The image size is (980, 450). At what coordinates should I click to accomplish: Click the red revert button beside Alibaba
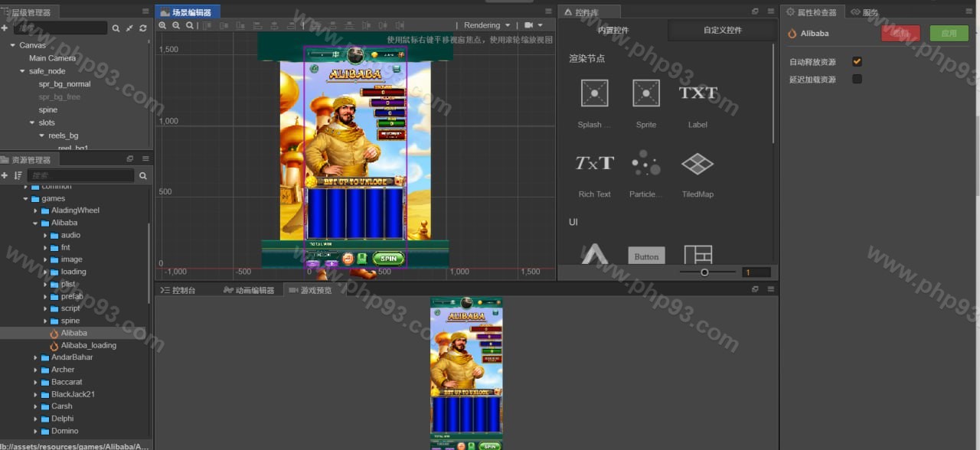[x=900, y=34]
